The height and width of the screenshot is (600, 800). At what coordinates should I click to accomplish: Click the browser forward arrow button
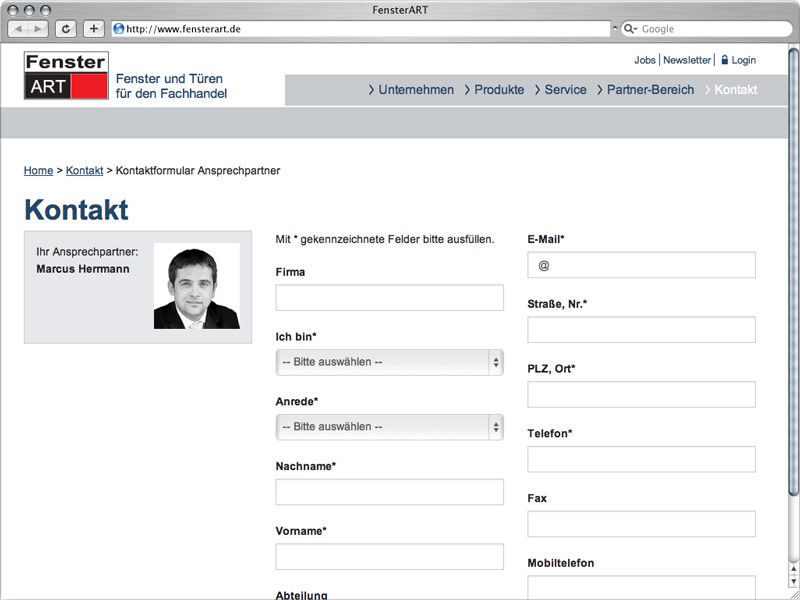tap(40, 29)
